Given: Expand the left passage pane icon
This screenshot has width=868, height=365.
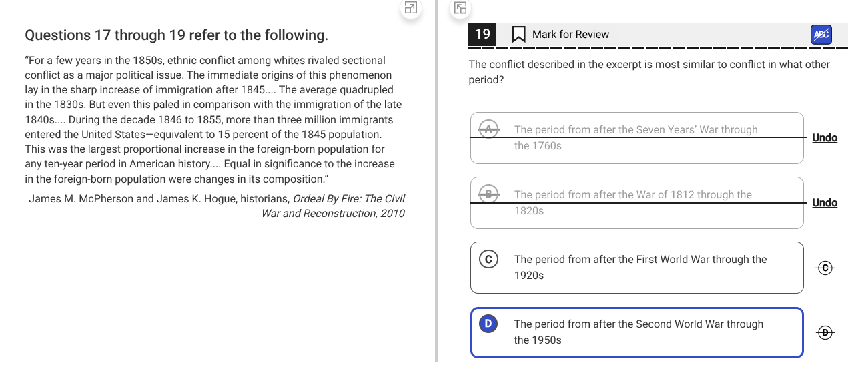Looking at the screenshot, I should [x=411, y=9].
